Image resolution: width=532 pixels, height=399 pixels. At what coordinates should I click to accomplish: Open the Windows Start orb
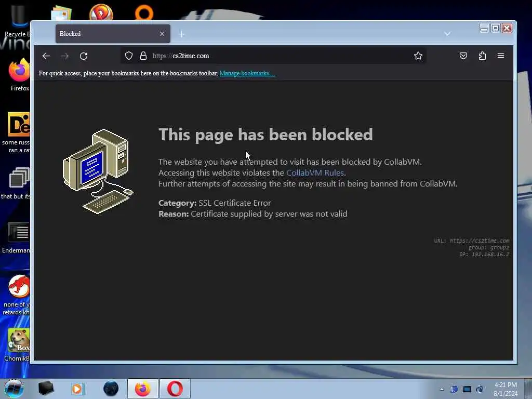[x=14, y=389]
